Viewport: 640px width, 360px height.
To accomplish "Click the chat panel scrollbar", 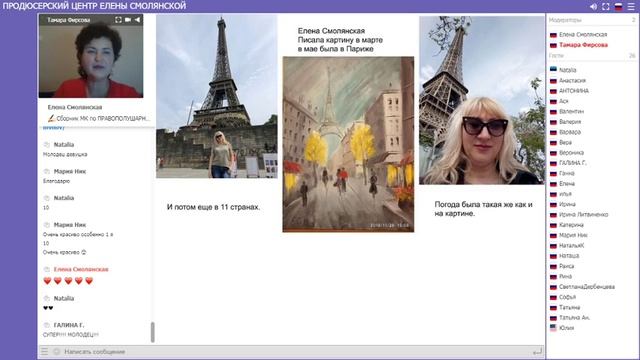I will point(153,332).
